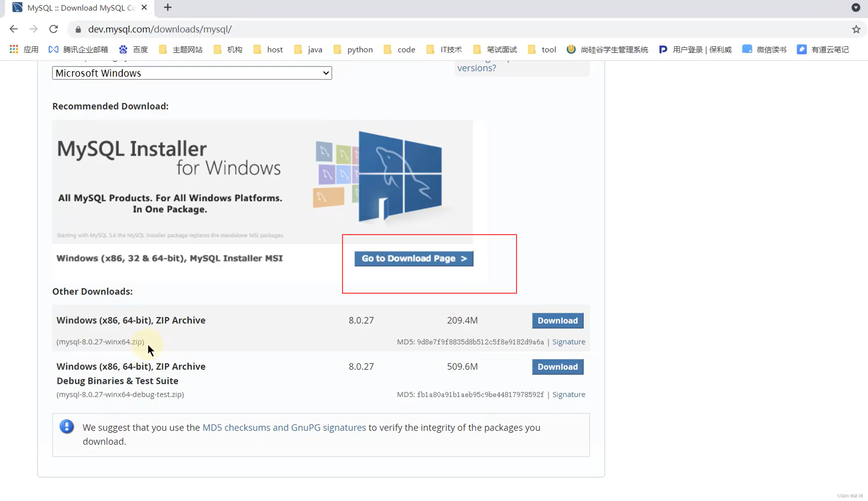Close the MySQL Download tab
The height and width of the screenshot is (501, 868).
click(144, 7)
